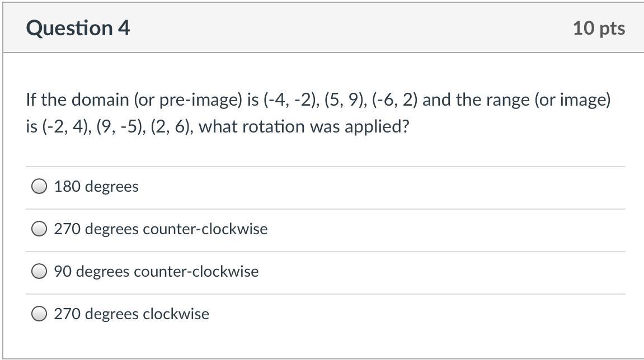
Task: Click the "180 degrees" answer label text
Action: click(96, 187)
